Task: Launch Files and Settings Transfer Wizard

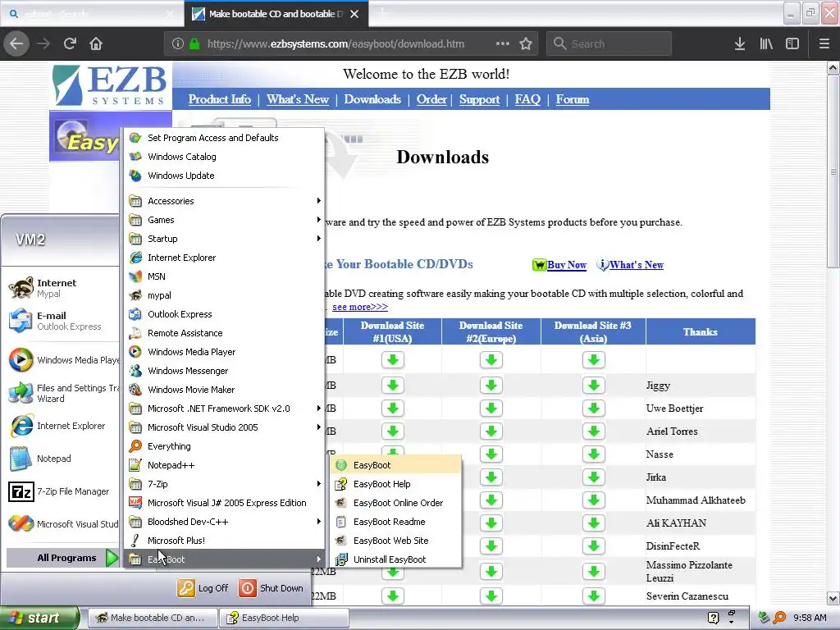Action: (x=62, y=393)
